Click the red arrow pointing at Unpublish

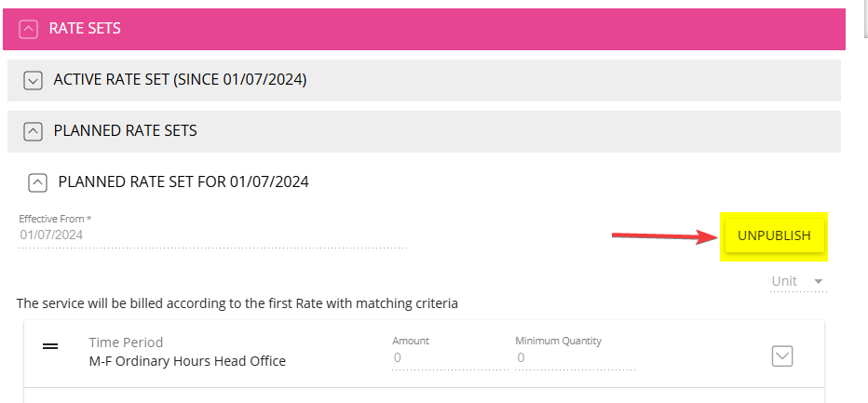(x=661, y=237)
